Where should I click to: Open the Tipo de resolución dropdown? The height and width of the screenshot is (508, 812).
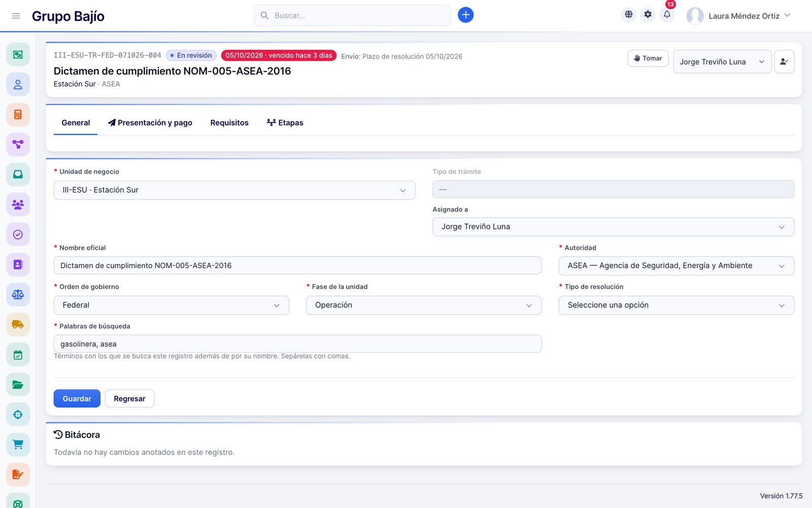pyautogui.click(x=676, y=305)
